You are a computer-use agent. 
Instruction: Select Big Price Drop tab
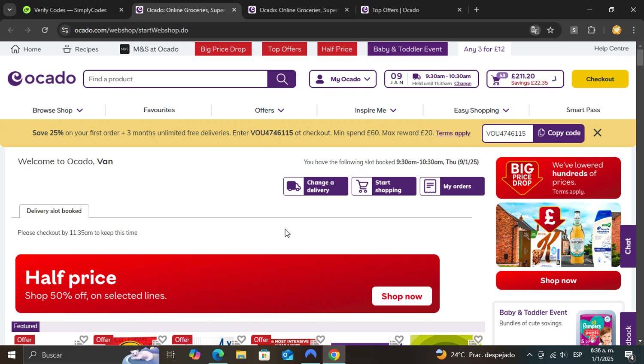pos(223,49)
